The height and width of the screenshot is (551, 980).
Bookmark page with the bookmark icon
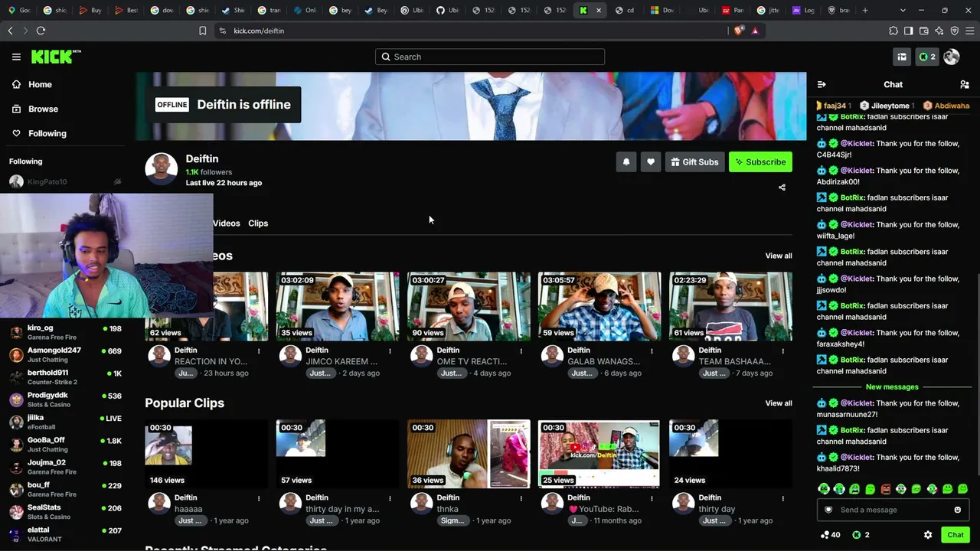pos(202,31)
